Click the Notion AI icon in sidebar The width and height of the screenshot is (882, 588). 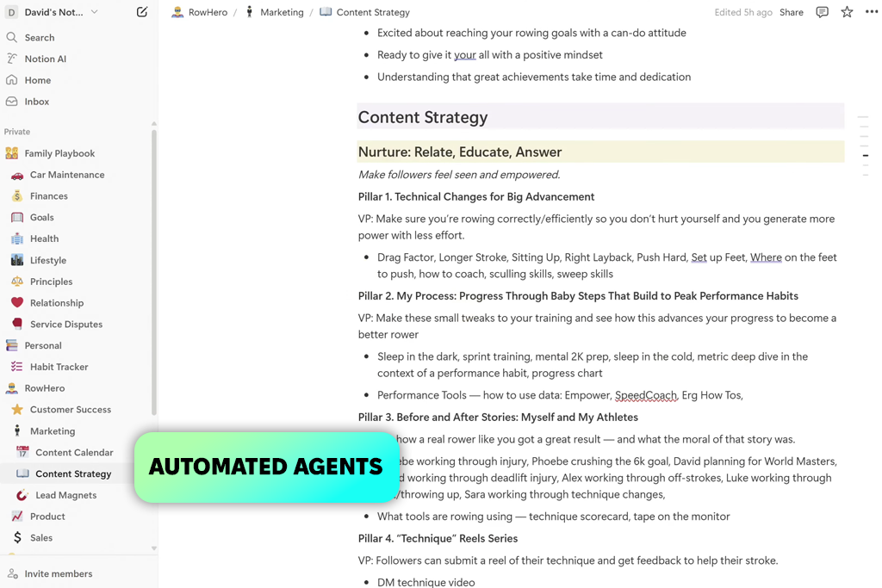point(12,59)
